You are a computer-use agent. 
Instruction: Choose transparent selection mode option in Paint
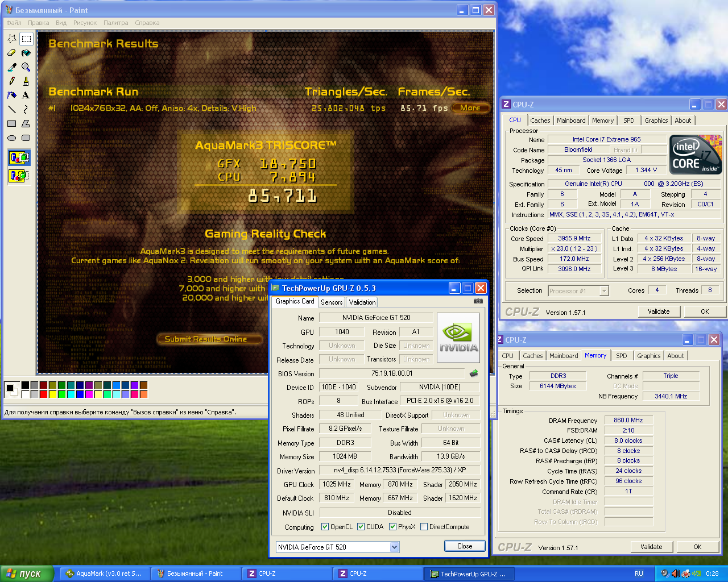19,176
